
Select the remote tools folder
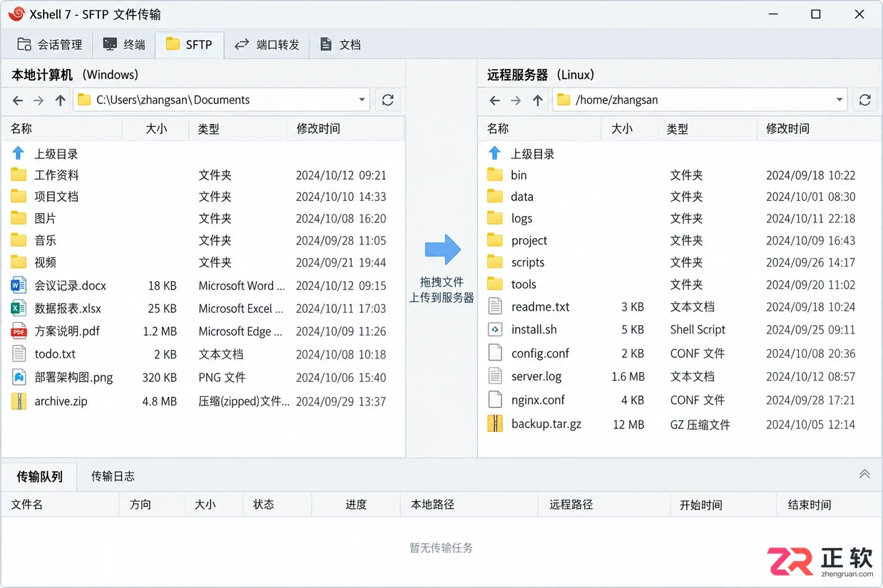click(679, 284)
